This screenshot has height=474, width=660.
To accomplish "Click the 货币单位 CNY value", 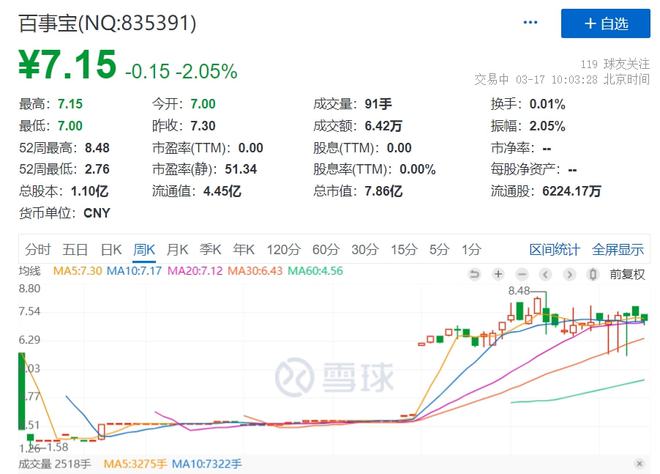I will 64,213.
